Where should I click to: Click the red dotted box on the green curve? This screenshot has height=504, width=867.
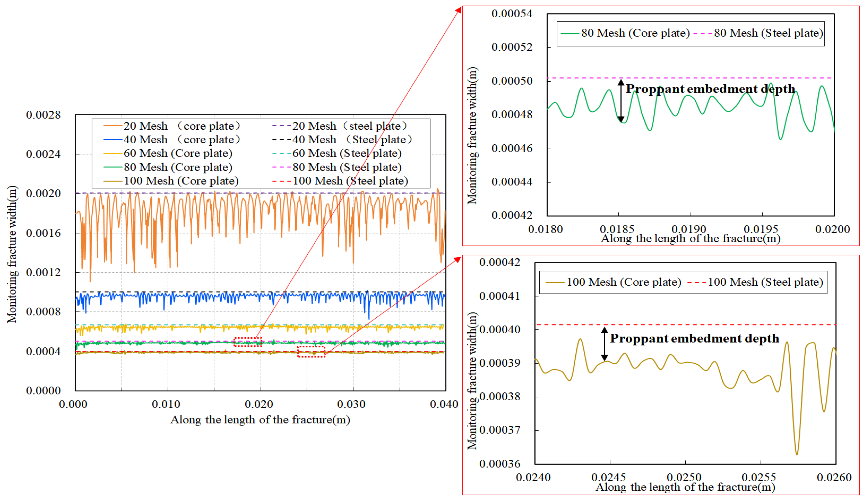(x=248, y=342)
